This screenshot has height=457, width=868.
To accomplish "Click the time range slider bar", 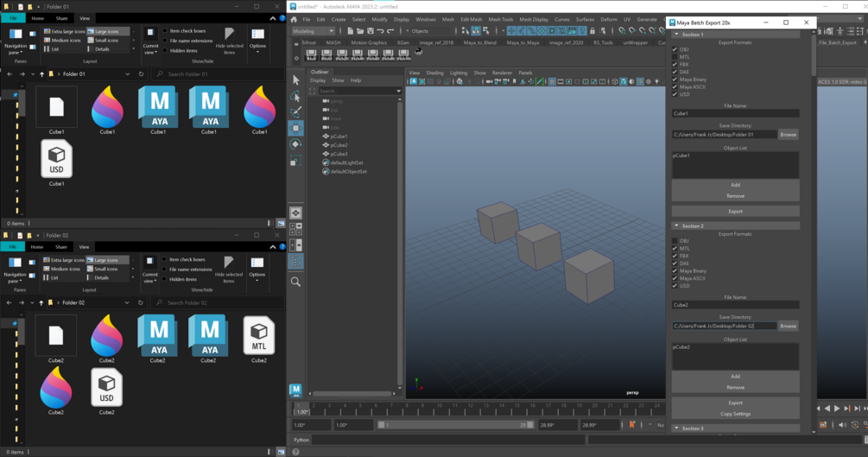I will point(455,425).
